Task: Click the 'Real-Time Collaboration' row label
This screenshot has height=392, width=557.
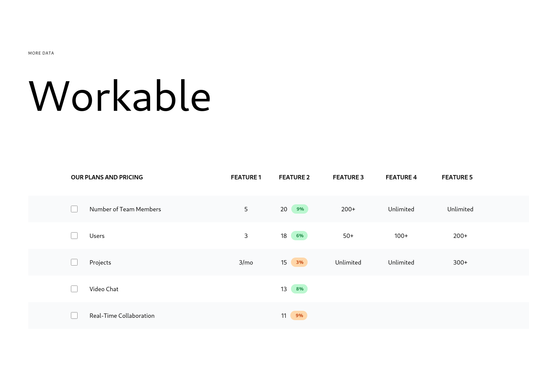Action: 122,316
